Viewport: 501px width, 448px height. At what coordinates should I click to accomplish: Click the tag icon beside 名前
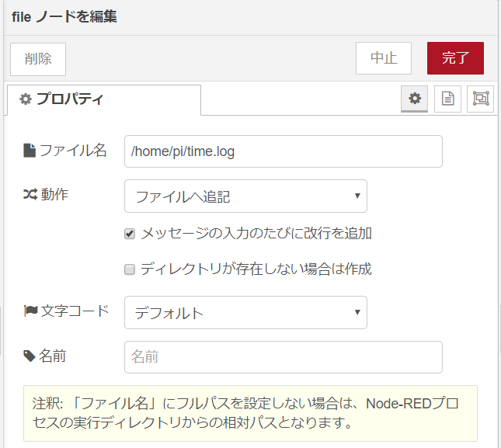click(x=30, y=356)
